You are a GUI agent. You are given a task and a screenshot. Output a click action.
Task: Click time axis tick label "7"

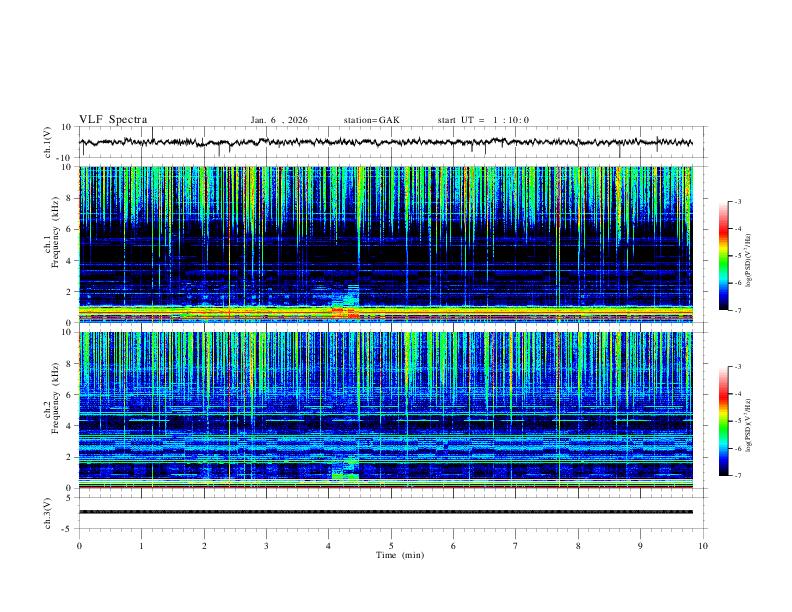(x=516, y=546)
